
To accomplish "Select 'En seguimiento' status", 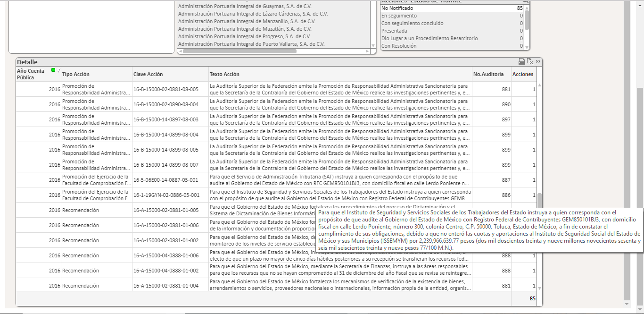I will 452,16.
